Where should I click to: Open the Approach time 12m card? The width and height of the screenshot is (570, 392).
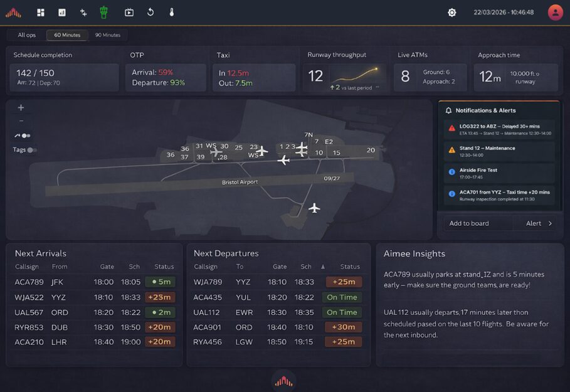pos(515,77)
